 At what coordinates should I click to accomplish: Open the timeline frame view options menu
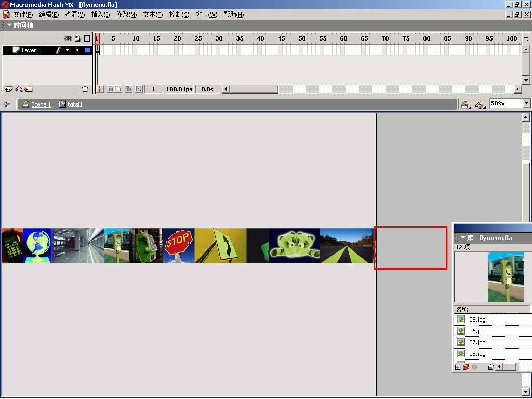click(526, 38)
